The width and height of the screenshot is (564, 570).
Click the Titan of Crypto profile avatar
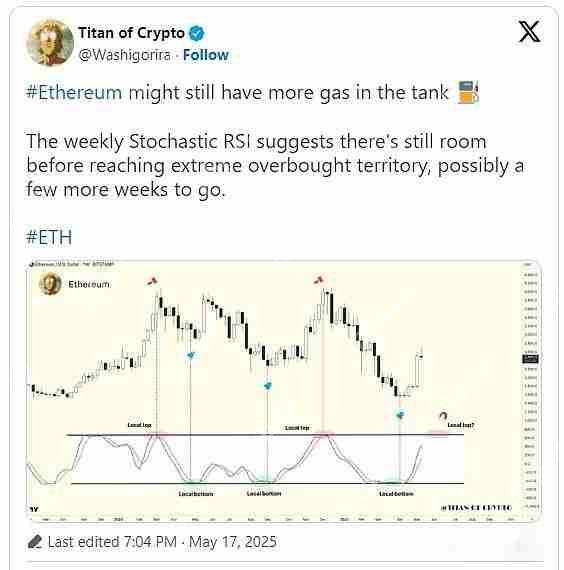click(50, 43)
